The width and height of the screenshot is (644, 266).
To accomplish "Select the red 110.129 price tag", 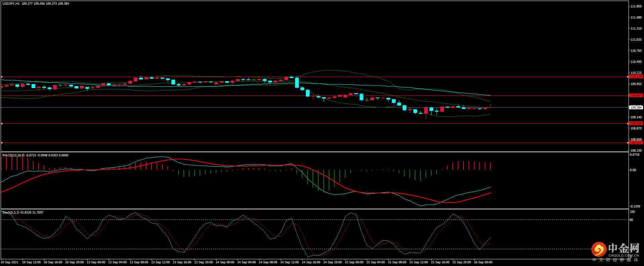I will pos(636,77).
